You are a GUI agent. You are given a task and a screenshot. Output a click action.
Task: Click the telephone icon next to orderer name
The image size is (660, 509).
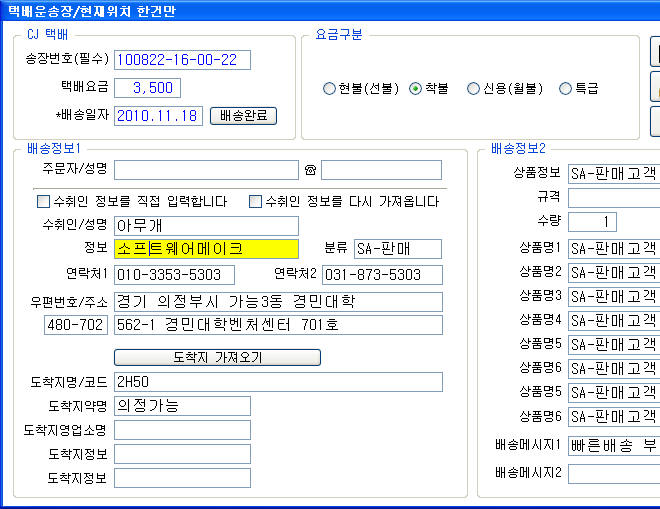(x=310, y=170)
